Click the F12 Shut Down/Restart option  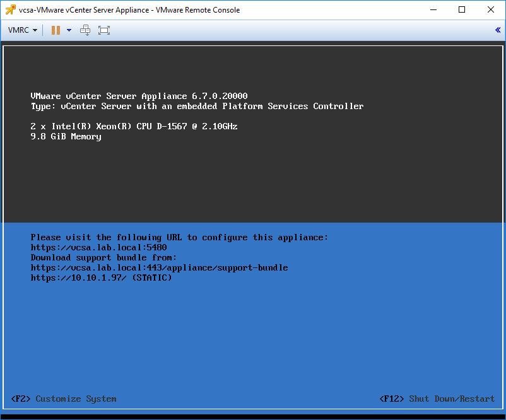437,399
